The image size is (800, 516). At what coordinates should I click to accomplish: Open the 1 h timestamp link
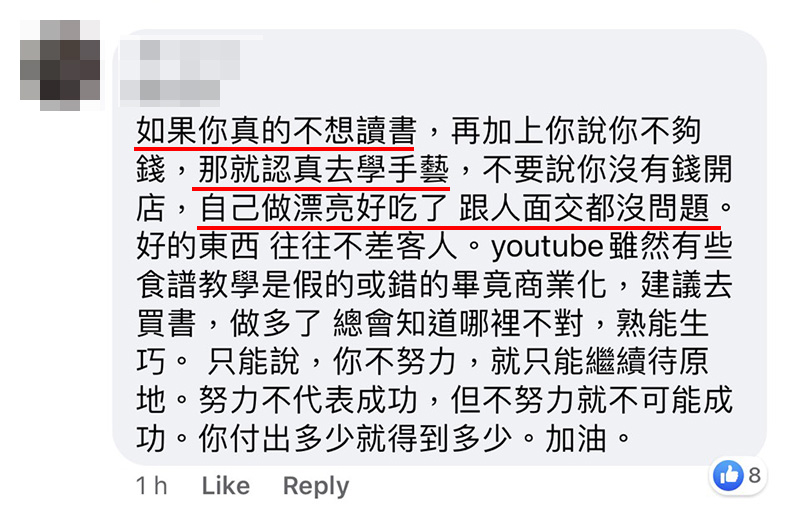[x=152, y=485]
